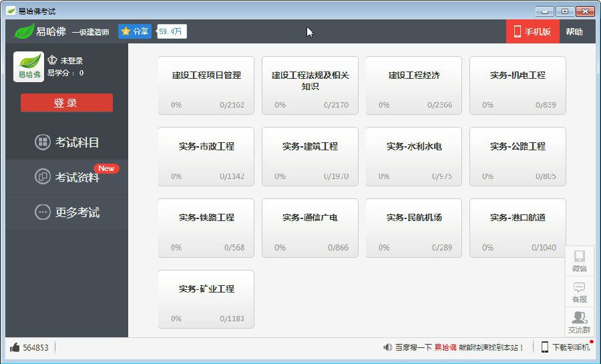Open 考试资料 in the sidebar

[67, 177]
